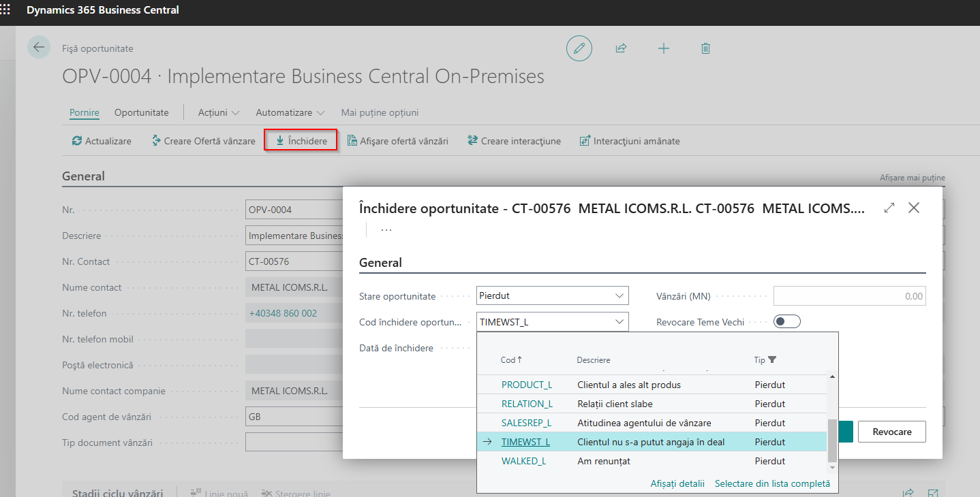Open the dialog's three-dot more options
Screen dimensions: 980x497
(386, 230)
